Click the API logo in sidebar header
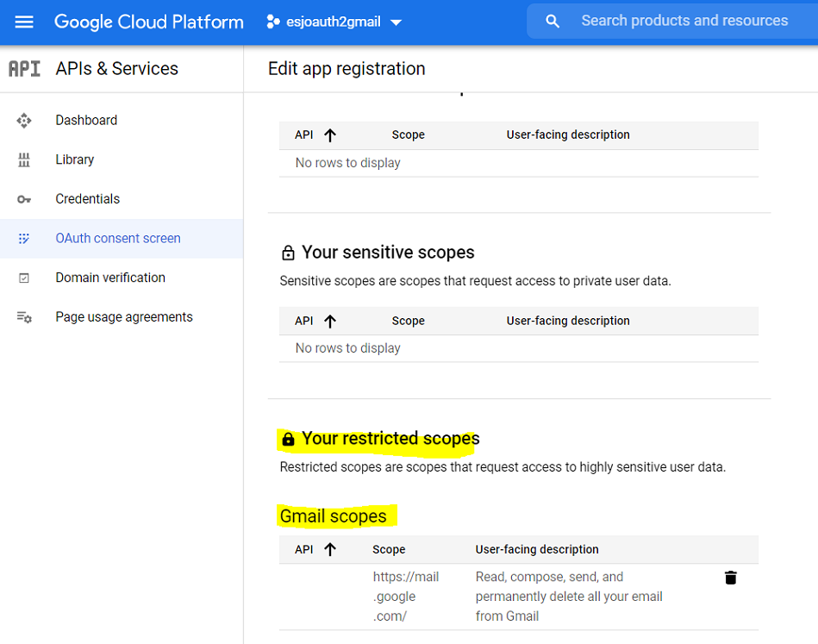818x644 pixels. [24, 69]
